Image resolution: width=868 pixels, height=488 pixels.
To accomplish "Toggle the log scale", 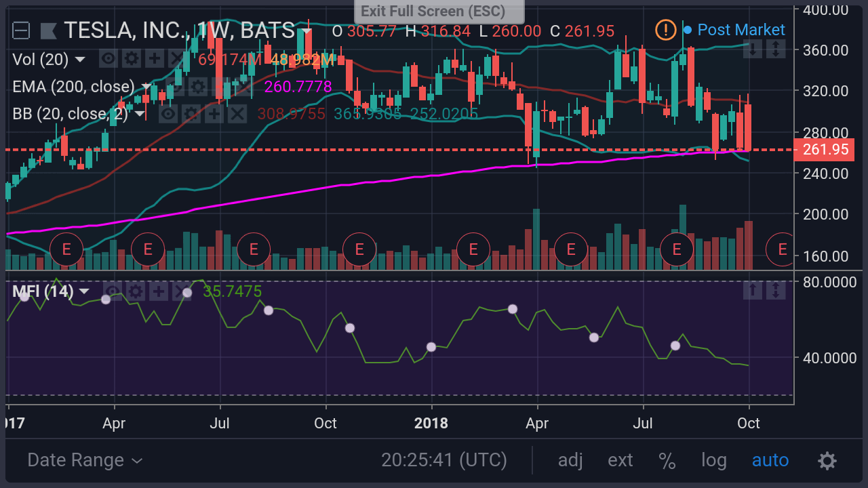I will point(714,460).
